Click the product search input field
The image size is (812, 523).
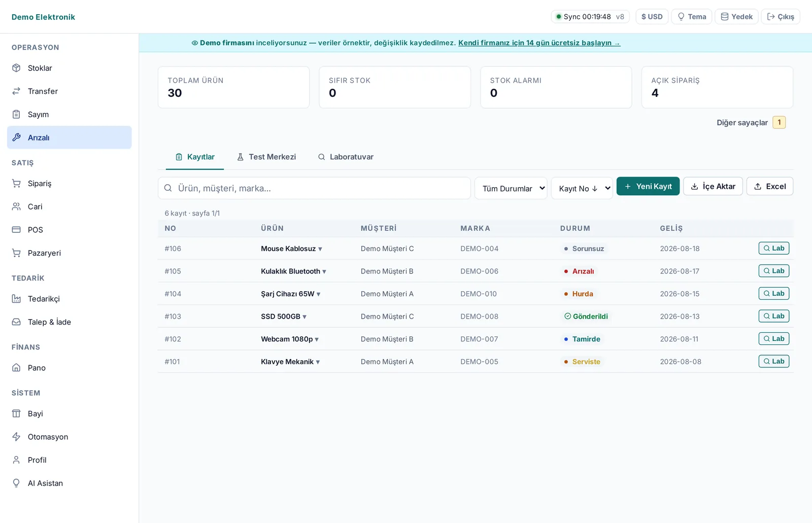[314, 188]
